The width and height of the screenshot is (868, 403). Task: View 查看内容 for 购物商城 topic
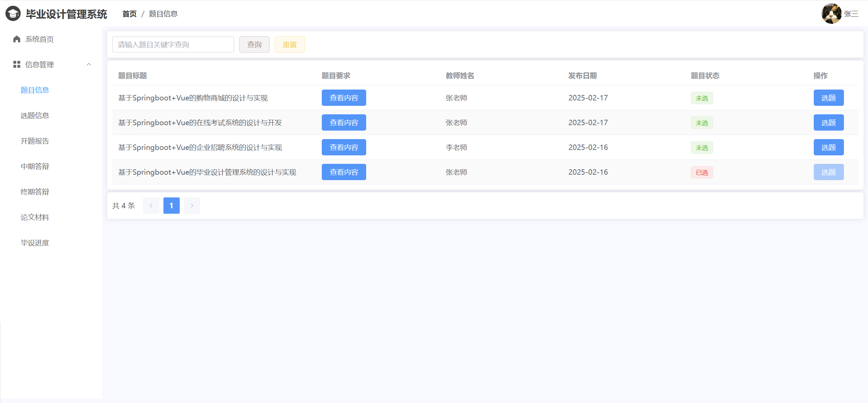[344, 98]
